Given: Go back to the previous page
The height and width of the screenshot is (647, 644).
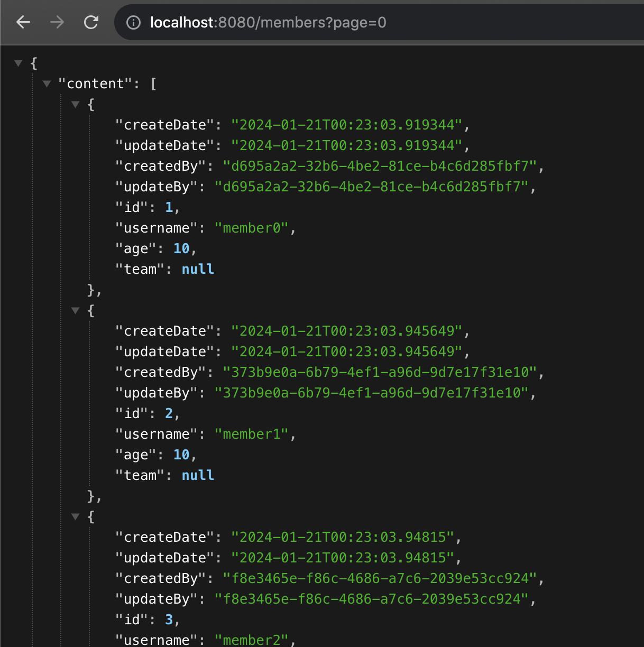Looking at the screenshot, I should 23,22.
